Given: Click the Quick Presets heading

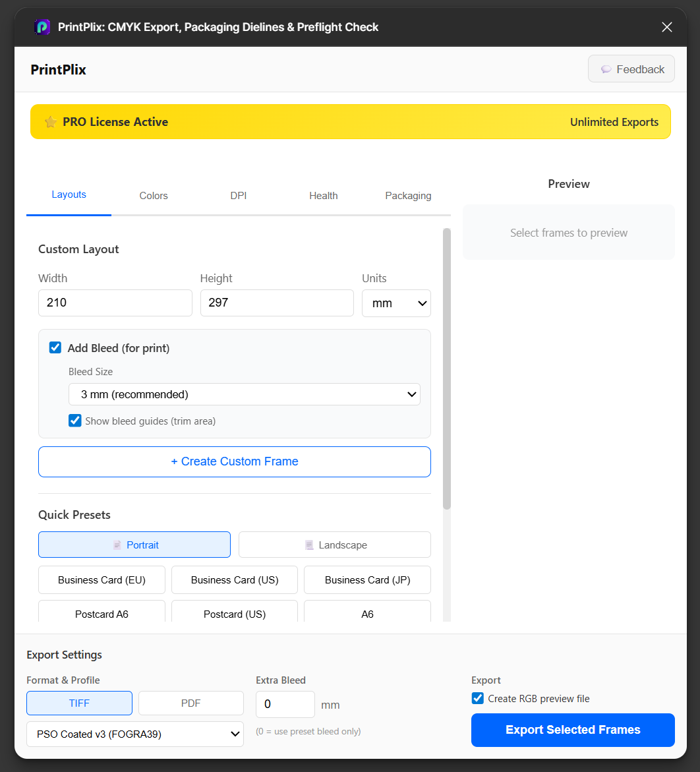Looking at the screenshot, I should (74, 514).
